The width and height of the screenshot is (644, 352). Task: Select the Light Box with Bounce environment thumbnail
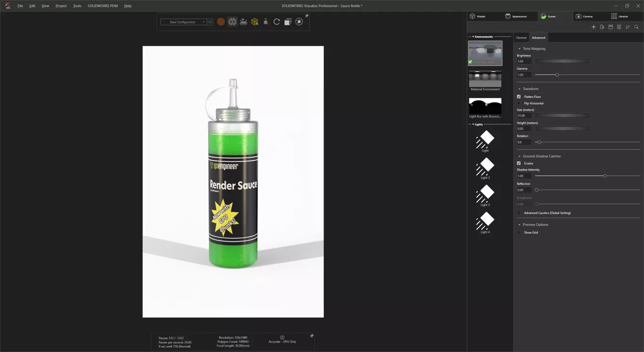(x=485, y=106)
